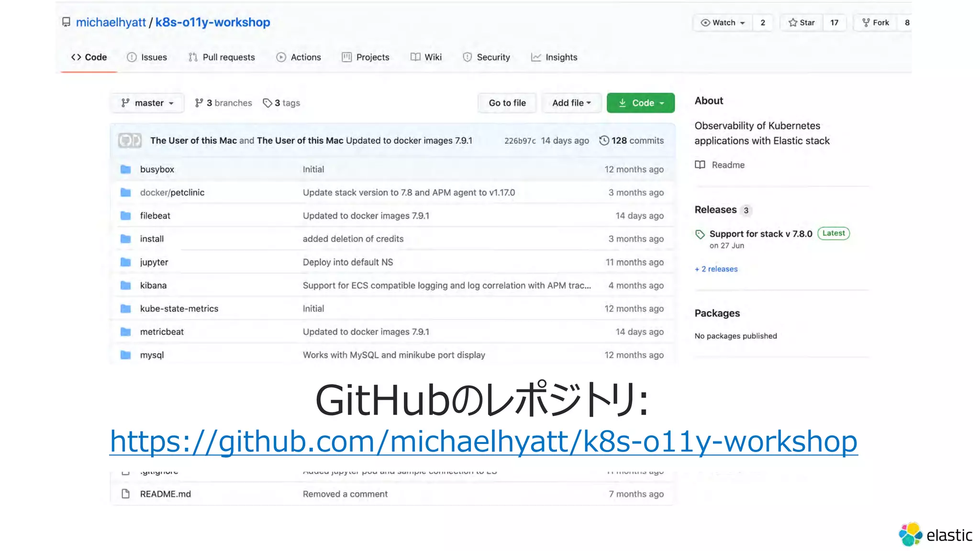Open the Readme link in About
Image resolution: width=980 pixels, height=551 pixels.
click(728, 165)
